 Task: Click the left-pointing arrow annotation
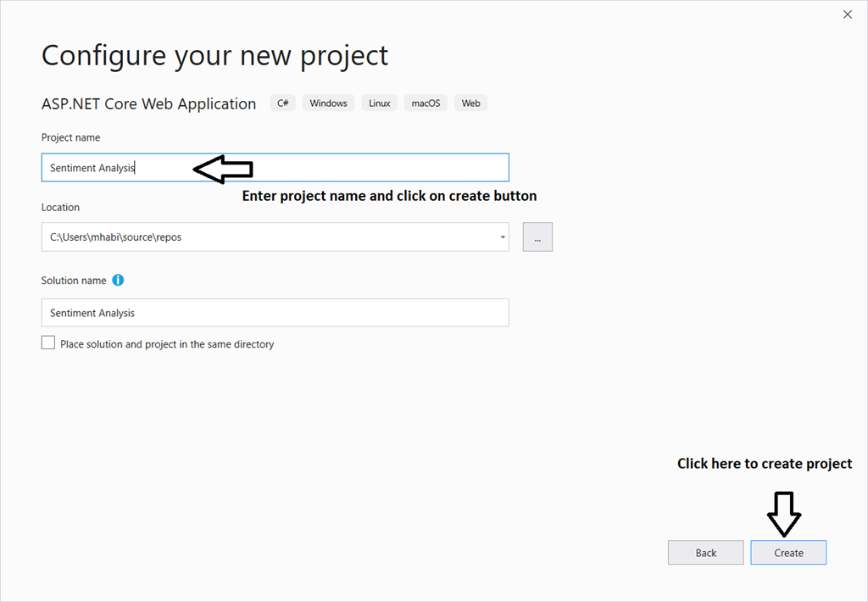click(224, 169)
